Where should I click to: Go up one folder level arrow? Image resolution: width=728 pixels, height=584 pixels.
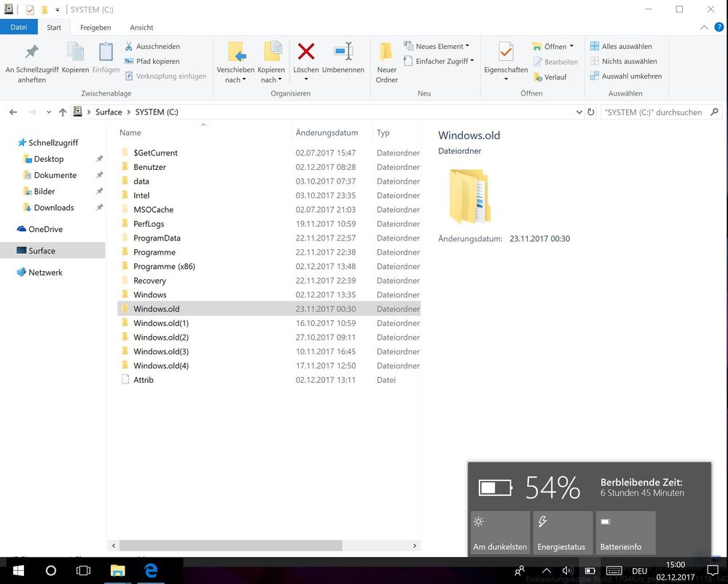coord(63,112)
